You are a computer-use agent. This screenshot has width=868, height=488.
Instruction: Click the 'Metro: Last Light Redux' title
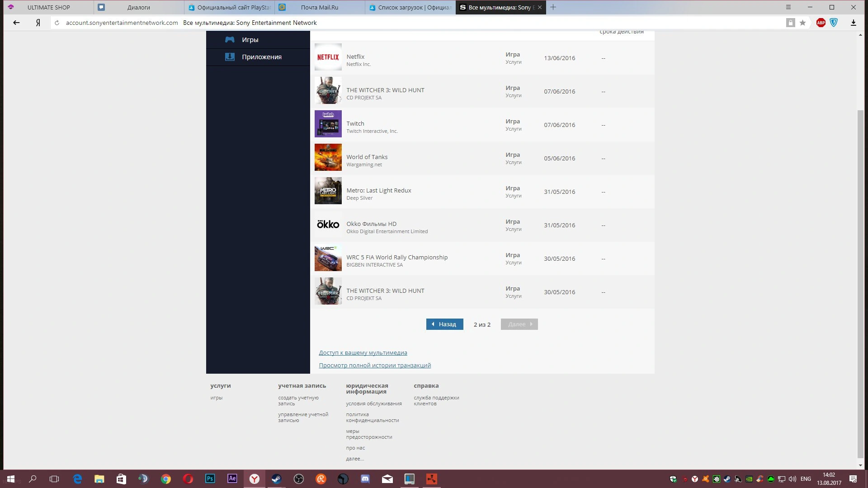tap(379, 190)
